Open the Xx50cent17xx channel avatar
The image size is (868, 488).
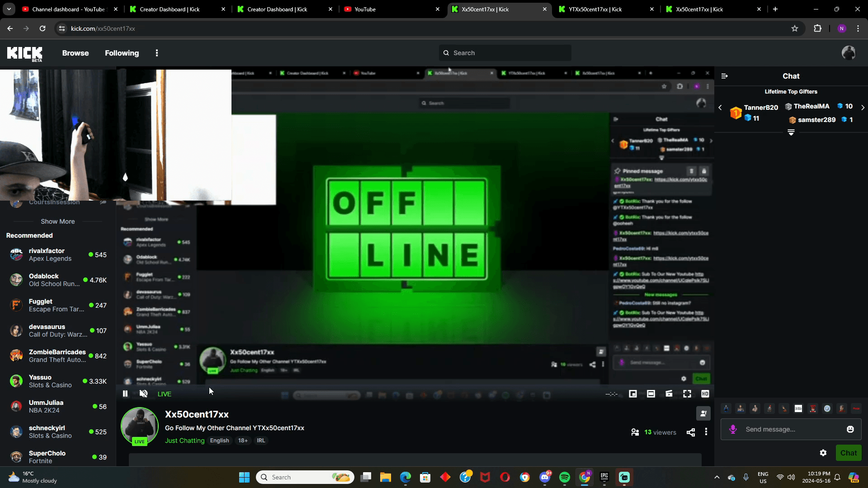coord(140,426)
